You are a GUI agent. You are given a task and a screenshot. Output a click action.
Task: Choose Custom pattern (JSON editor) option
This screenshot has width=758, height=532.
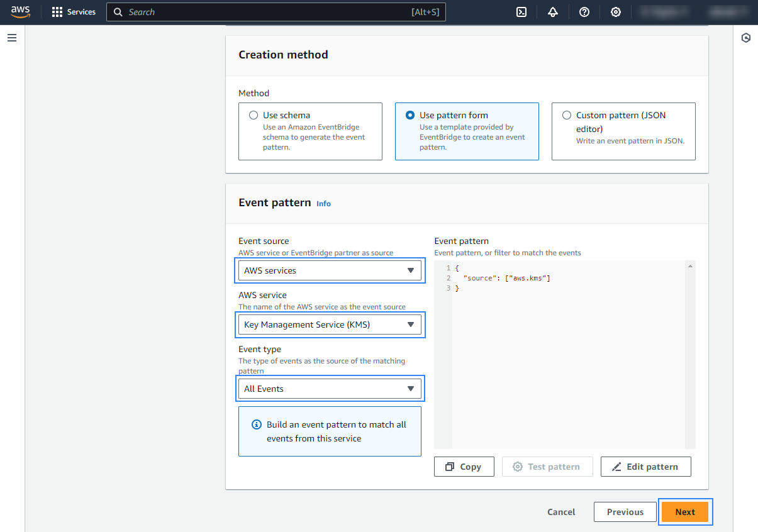coord(567,115)
